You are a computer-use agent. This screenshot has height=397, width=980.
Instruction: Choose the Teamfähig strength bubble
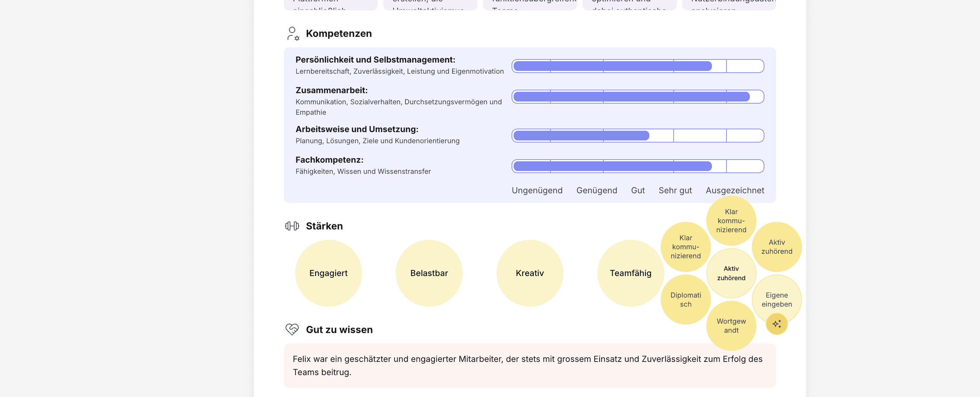pyautogui.click(x=630, y=273)
